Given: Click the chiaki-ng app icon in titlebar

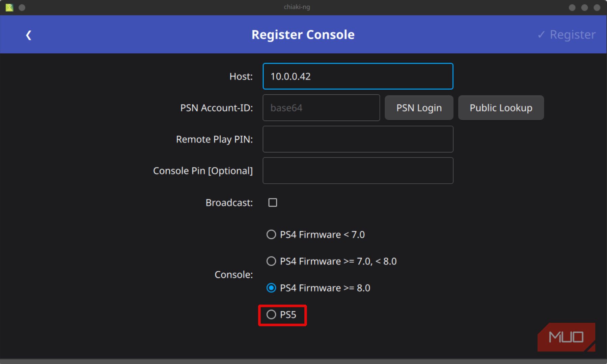Looking at the screenshot, I should pos(9,7).
